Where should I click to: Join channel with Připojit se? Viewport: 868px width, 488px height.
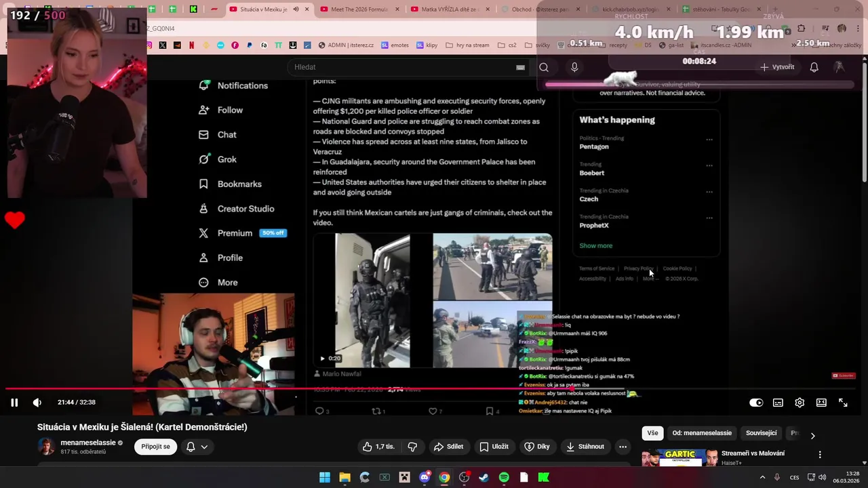156,447
